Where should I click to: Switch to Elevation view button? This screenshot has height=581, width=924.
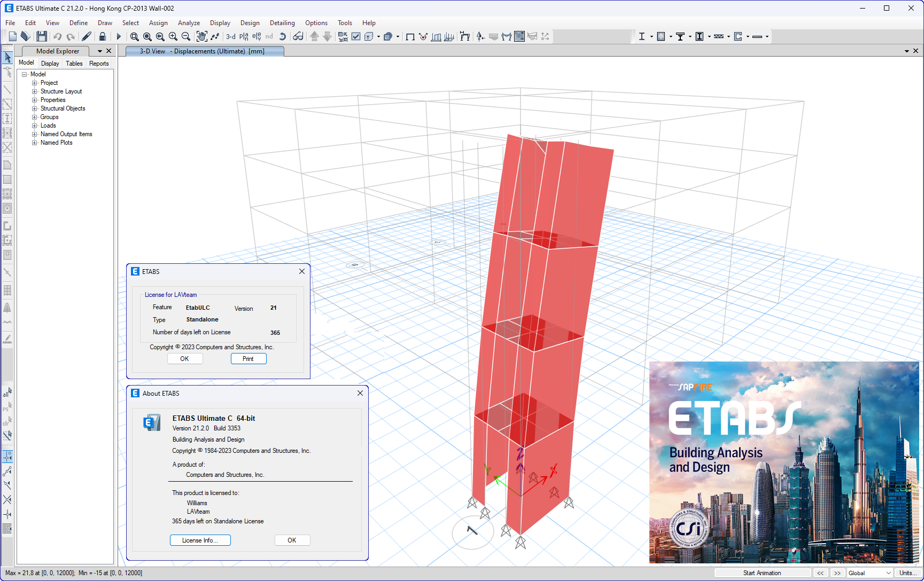[257, 36]
